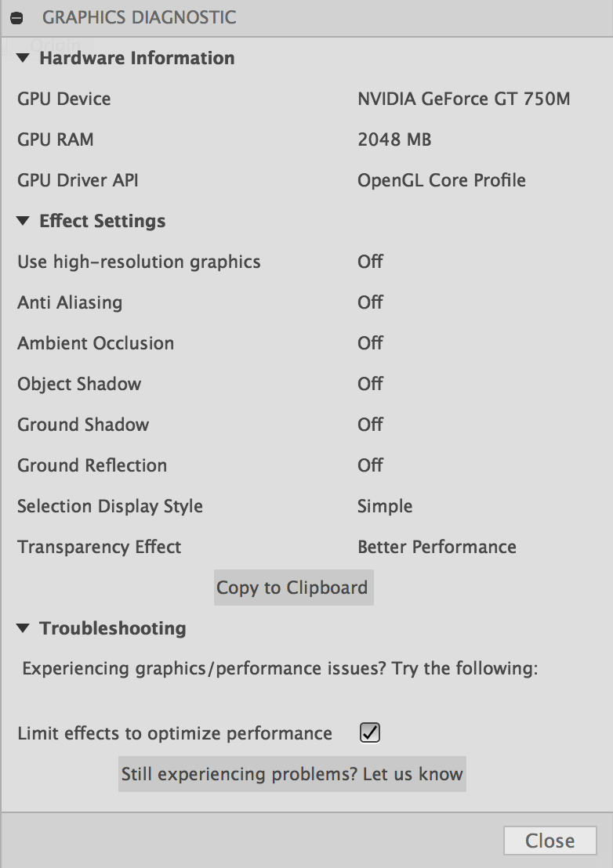Screen dimensions: 613x868
Task: Select the GPU Device value GT 750M
Action: [464, 99]
